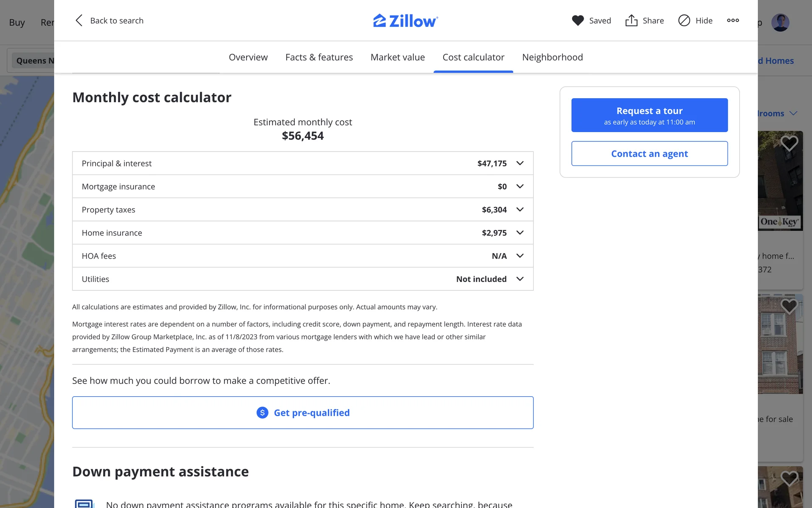Favorite the second listing's heart icon
Image resolution: width=812 pixels, height=508 pixels.
click(x=789, y=306)
